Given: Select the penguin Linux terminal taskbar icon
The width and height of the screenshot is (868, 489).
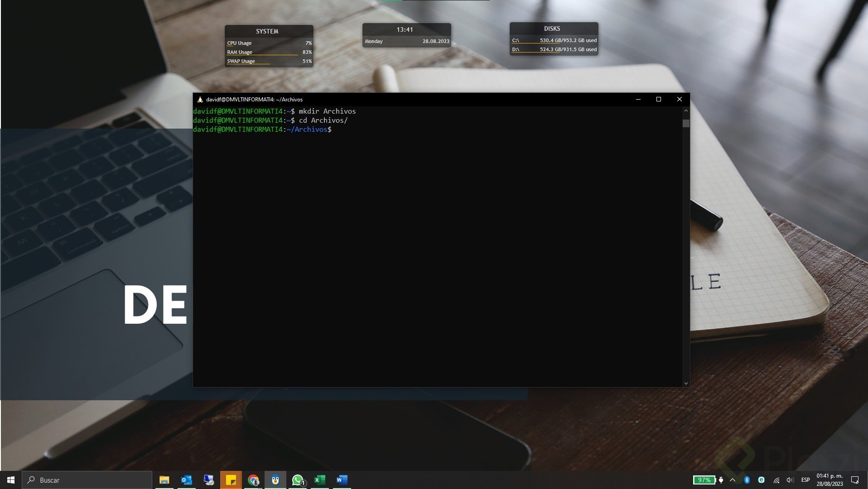Looking at the screenshot, I should [x=275, y=480].
